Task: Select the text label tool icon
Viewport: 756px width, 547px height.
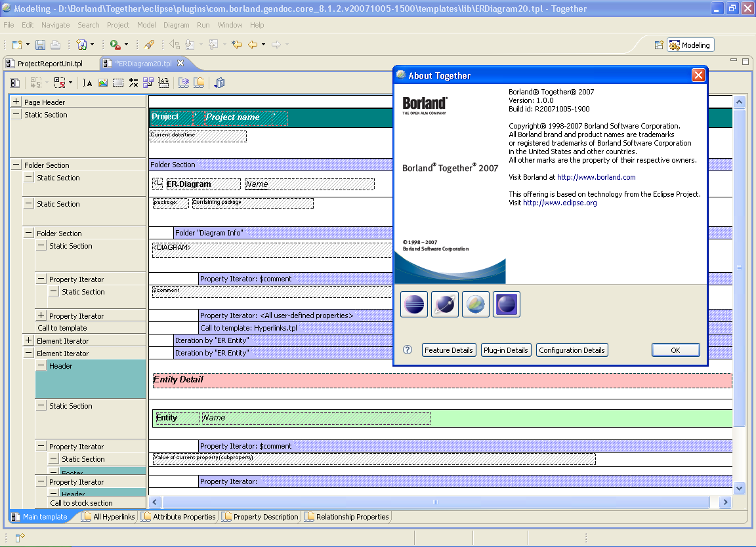Action: [87, 83]
